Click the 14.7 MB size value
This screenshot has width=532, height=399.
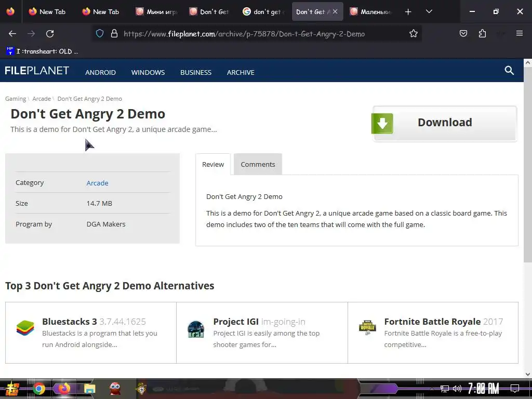99,203
